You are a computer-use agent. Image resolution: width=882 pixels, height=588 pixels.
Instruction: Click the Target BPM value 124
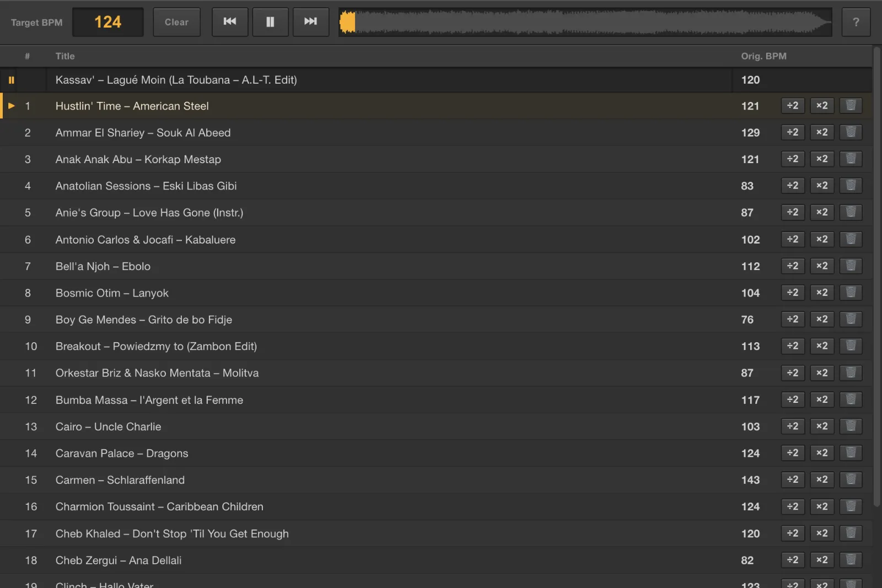click(x=107, y=22)
